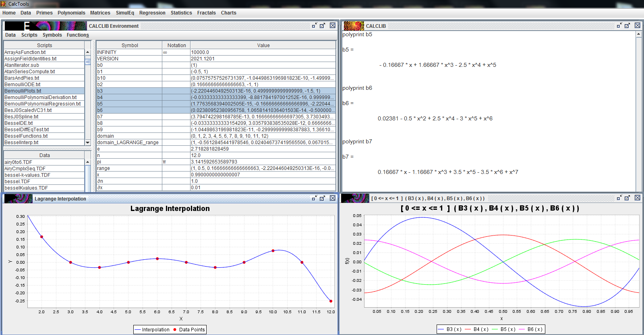Open the SimulEq menu
Viewport: 644px width, 335px height.
point(125,13)
